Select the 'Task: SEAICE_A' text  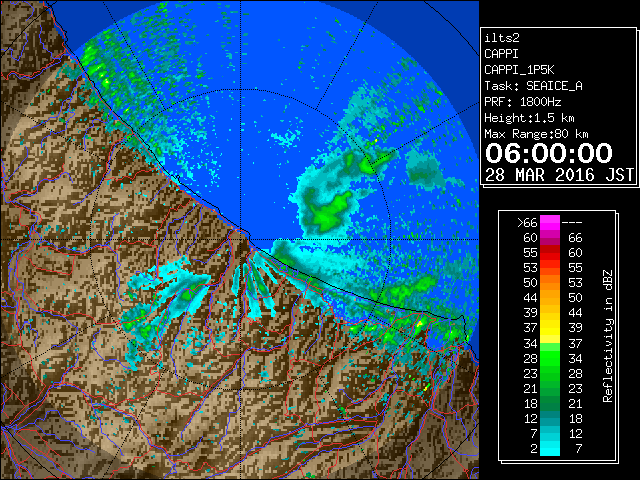click(x=533, y=86)
